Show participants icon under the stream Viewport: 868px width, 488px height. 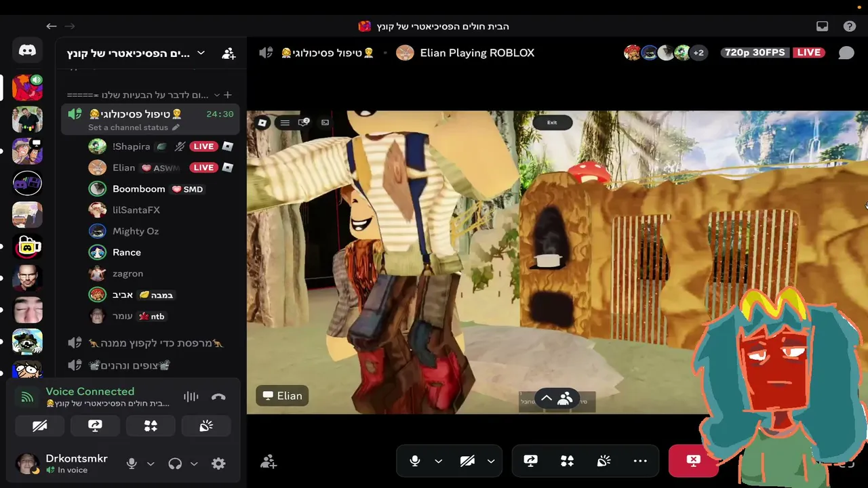coord(566,399)
